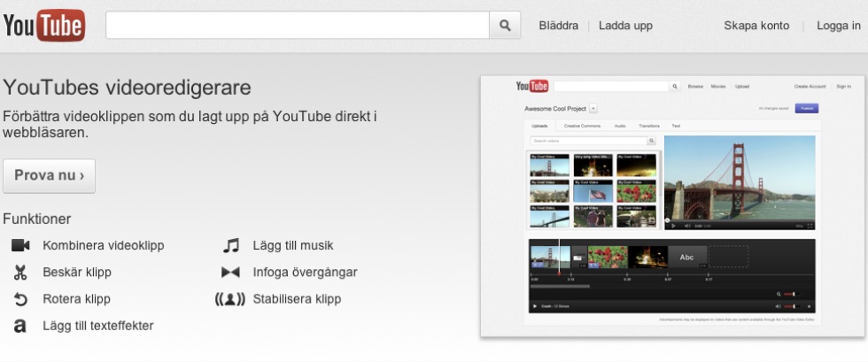The width and height of the screenshot is (868, 362).
Task: Click the blue Publish button in preview
Action: coord(807,109)
